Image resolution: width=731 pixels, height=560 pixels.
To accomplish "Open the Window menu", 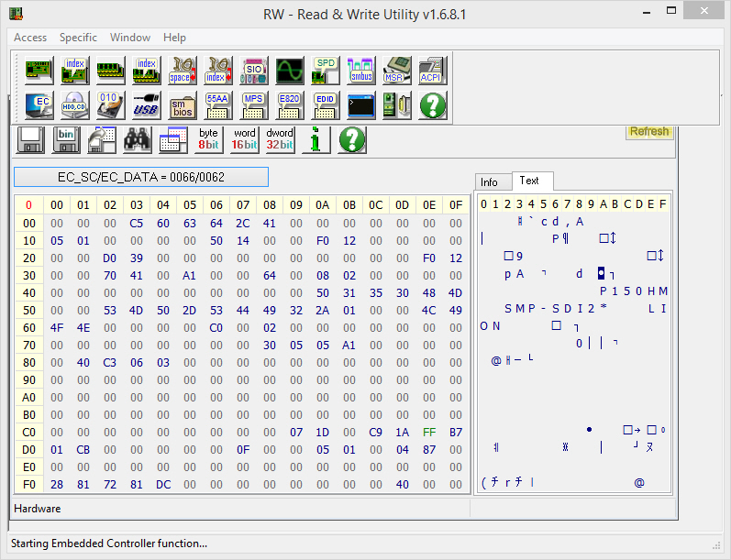I will 130,38.
